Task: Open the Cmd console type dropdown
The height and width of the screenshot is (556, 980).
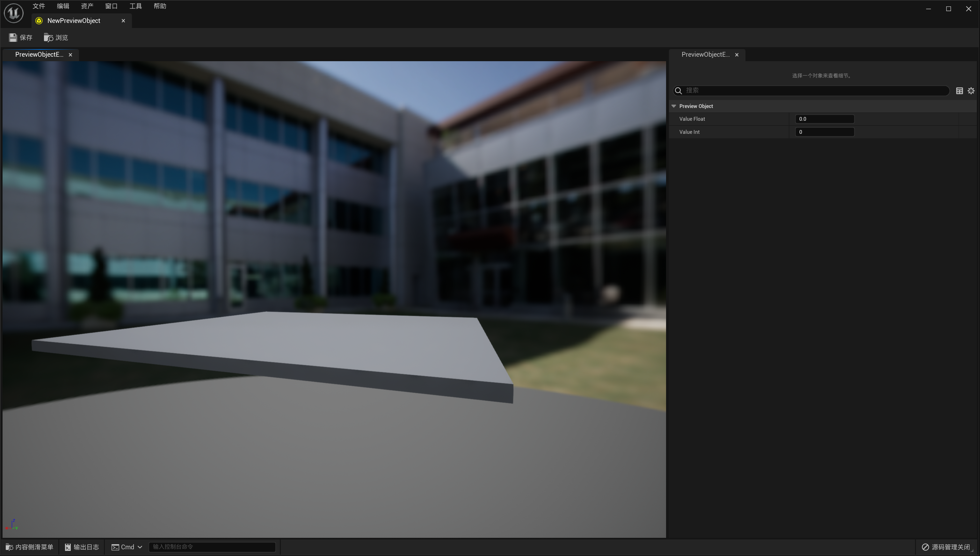Action: pos(127,547)
